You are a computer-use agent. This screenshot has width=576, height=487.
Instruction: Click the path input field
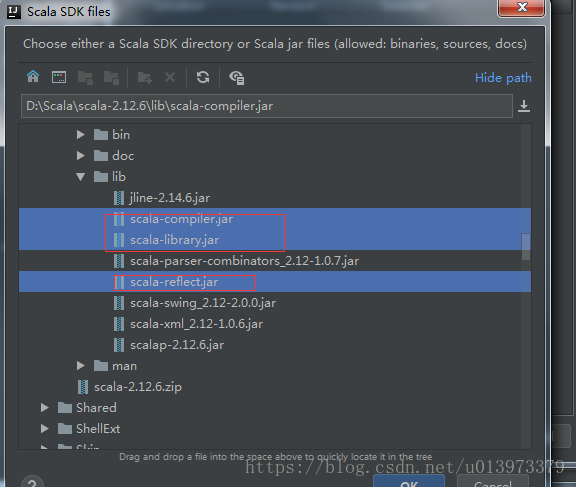pyautogui.click(x=267, y=106)
